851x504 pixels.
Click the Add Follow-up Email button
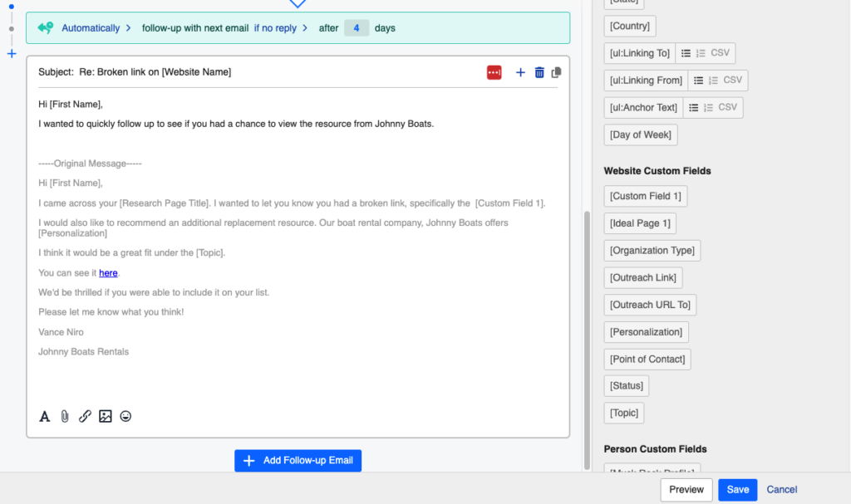pyautogui.click(x=298, y=461)
